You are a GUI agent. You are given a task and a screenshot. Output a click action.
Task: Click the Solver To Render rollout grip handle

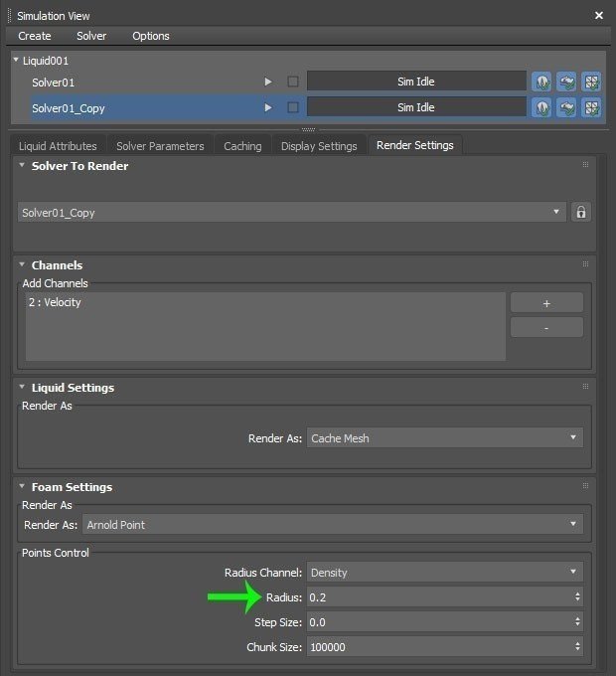(585, 165)
